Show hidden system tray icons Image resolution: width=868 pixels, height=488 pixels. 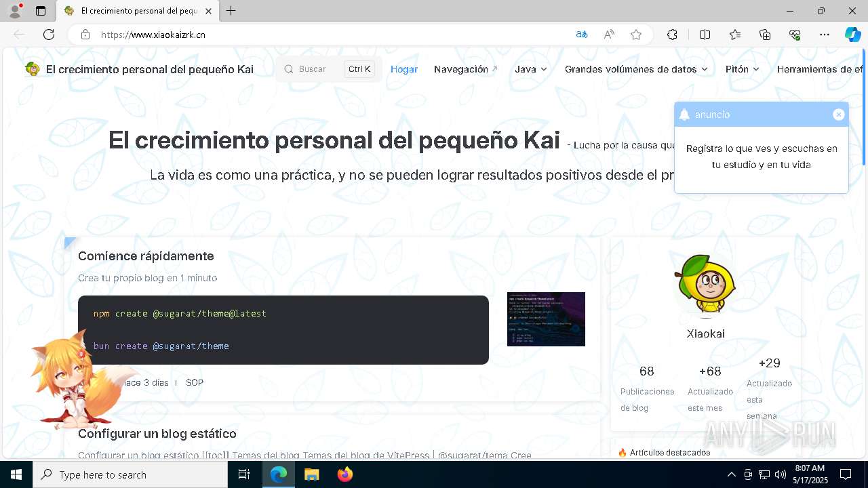[x=731, y=474]
